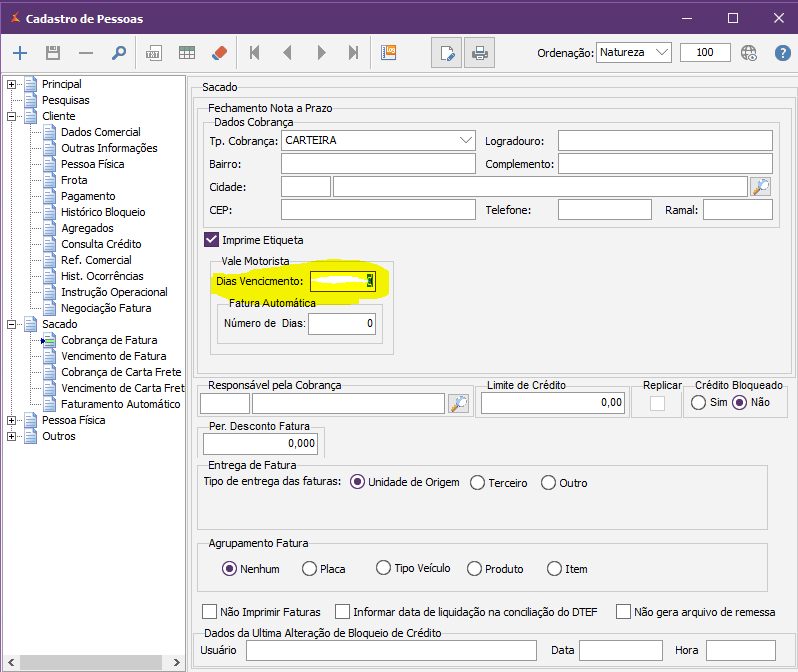Select Vencimento de Fatura in the tree

click(113, 356)
